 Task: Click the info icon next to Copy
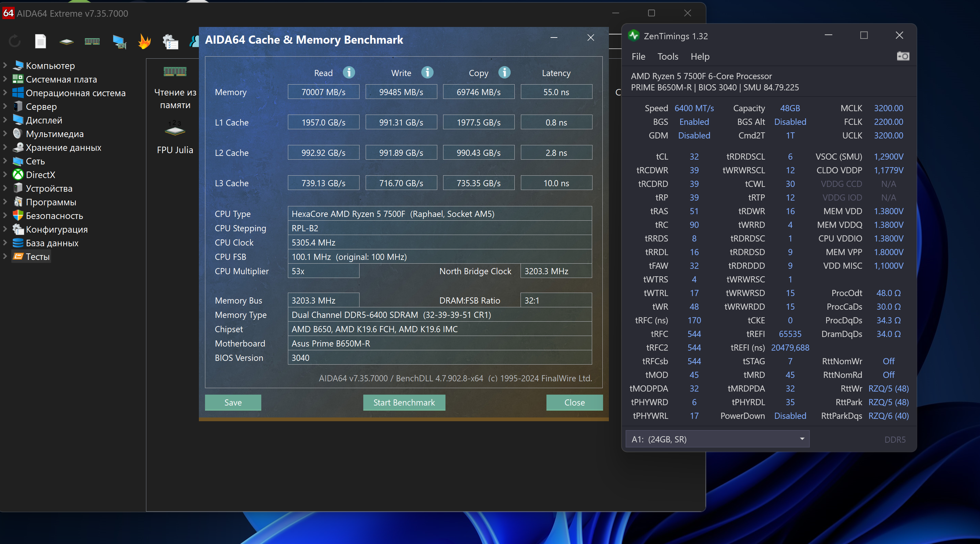pyautogui.click(x=504, y=72)
